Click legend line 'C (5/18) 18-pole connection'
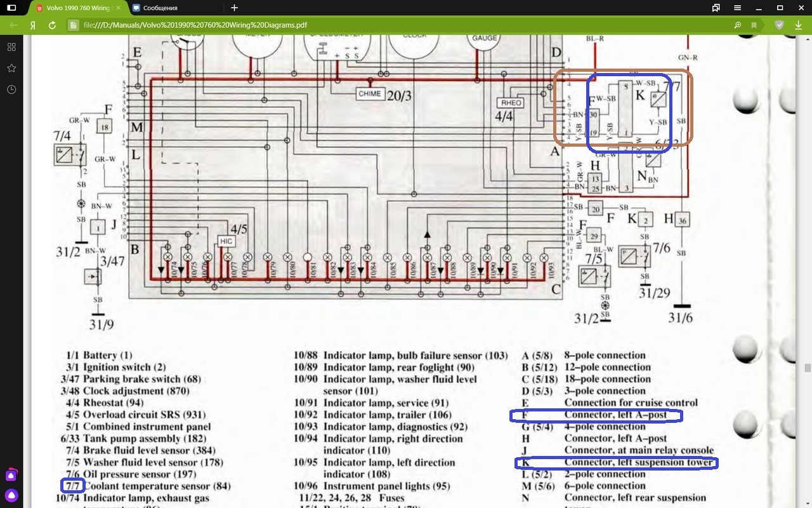This screenshot has width=812, height=508. click(x=586, y=379)
